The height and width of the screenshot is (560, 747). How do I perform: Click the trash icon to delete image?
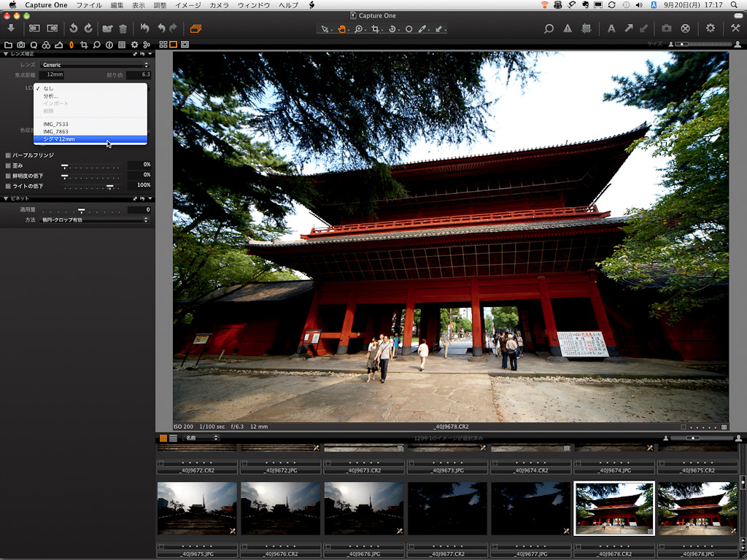click(123, 28)
